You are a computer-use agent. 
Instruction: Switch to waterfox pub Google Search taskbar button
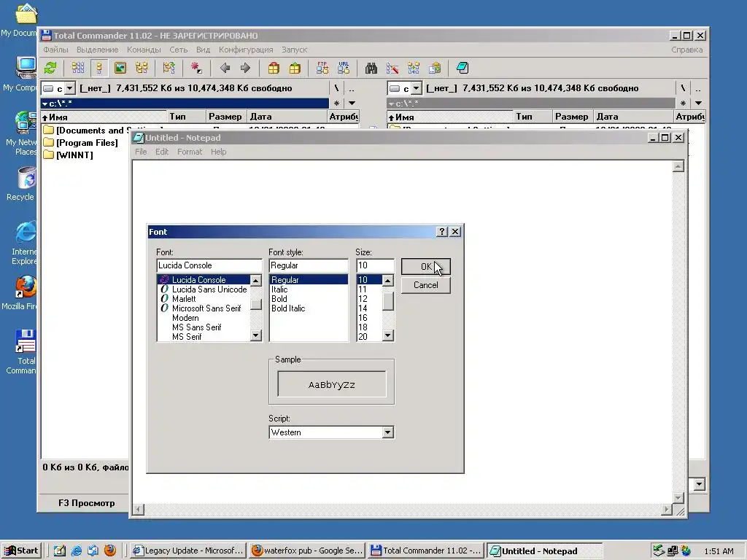[307, 551]
